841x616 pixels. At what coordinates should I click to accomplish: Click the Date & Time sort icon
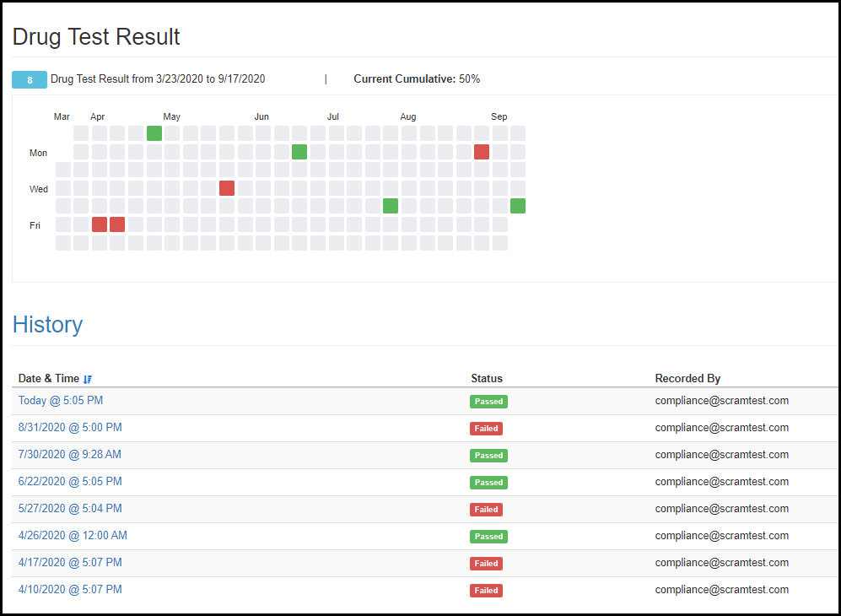click(88, 380)
